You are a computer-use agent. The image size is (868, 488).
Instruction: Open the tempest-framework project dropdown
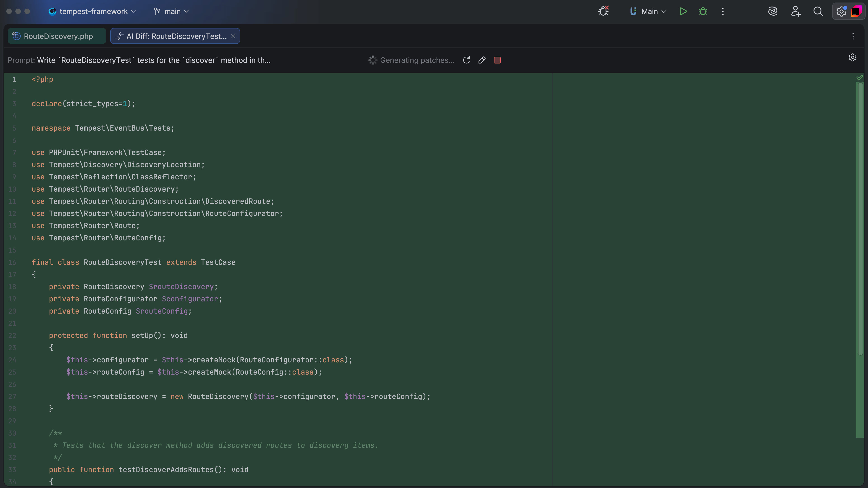click(x=92, y=11)
